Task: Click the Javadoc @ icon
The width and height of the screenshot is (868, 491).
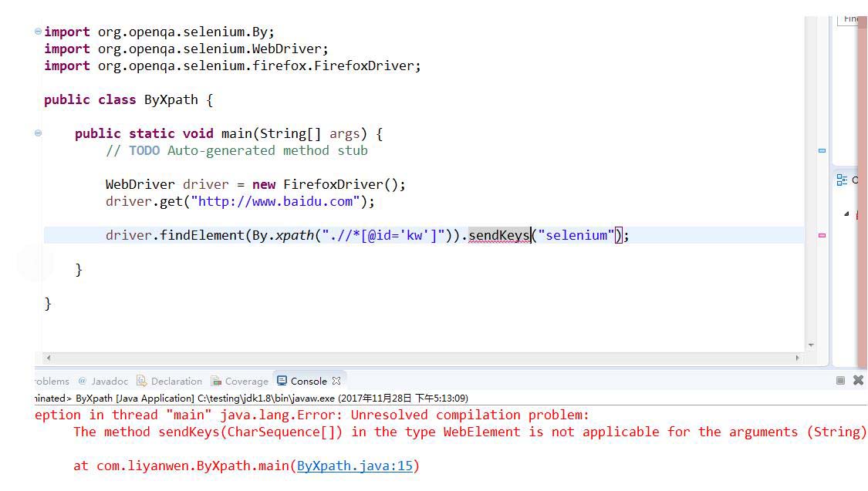Action: (x=83, y=381)
